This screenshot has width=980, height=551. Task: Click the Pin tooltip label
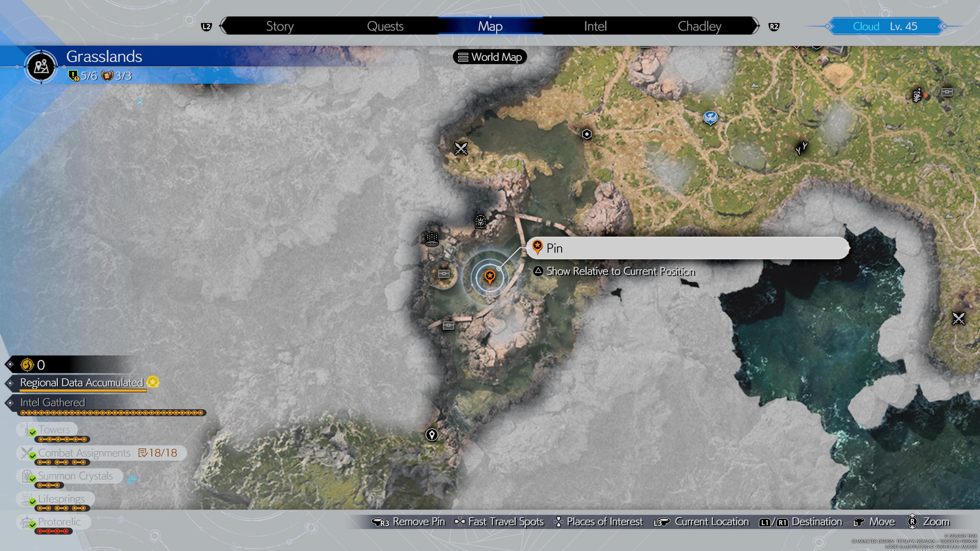coord(688,248)
